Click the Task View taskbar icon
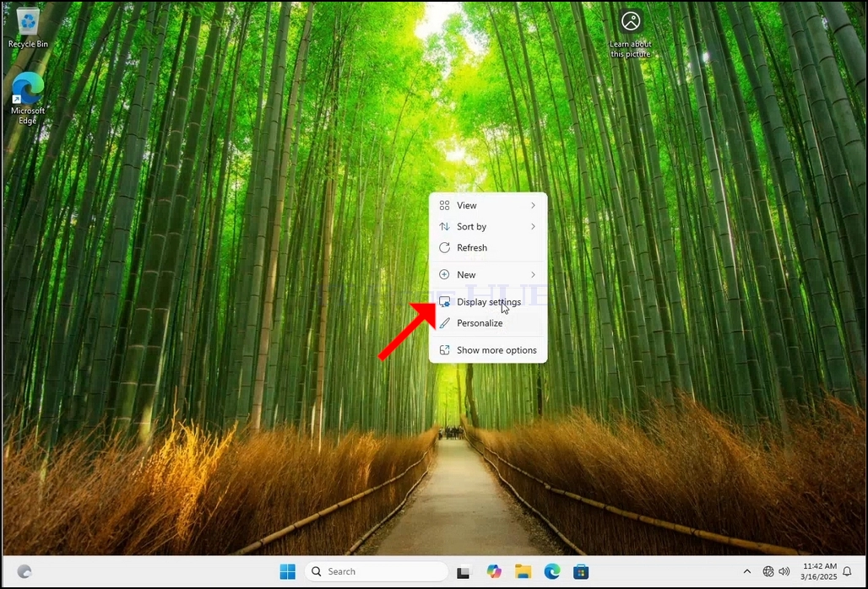Image resolution: width=868 pixels, height=589 pixels. click(x=464, y=572)
